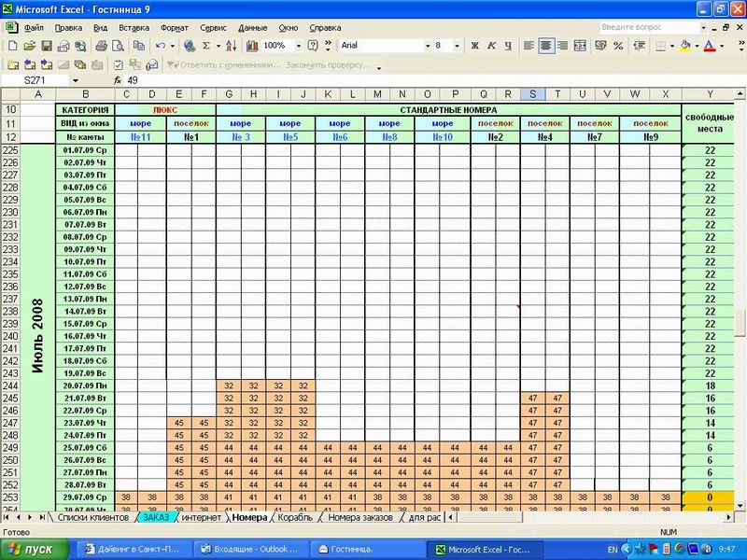747x560 pixels.
Task: Click the Save floppy disk icon
Action: [x=46, y=45]
